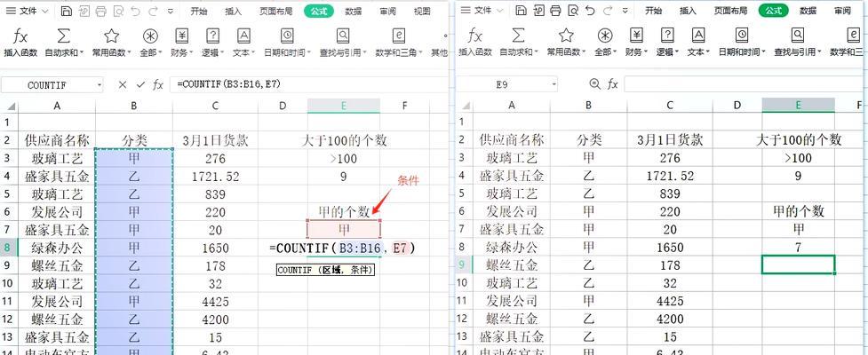Viewport: 868px width, 355px height.
Task: Click the Logical (逻辑) question-mark icon in left window
Action: tap(212, 36)
